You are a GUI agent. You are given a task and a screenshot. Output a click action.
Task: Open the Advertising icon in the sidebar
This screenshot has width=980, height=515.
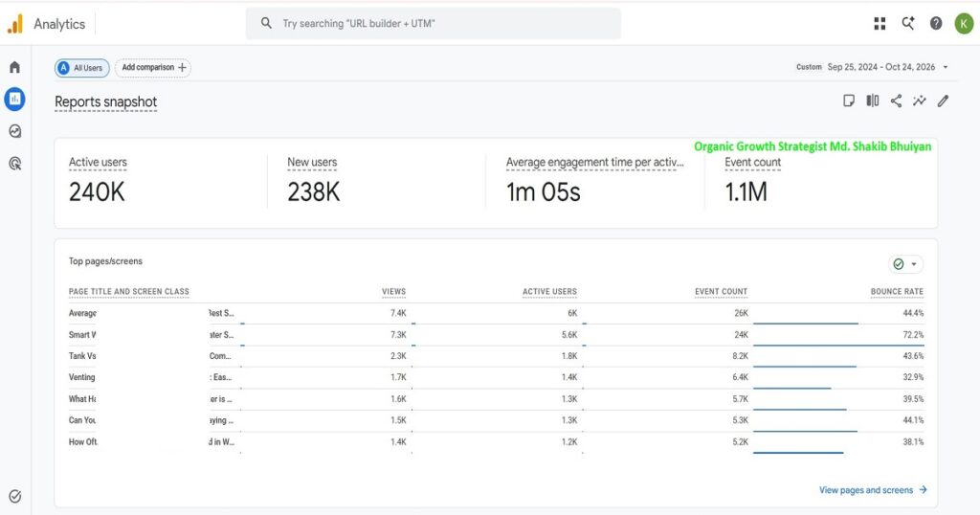(x=15, y=163)
